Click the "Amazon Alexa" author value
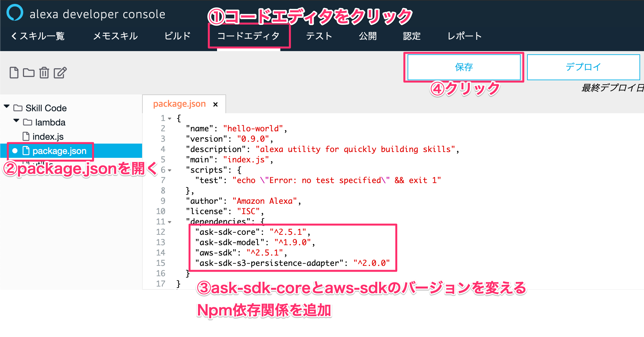The image size is (644, 337). point(265,201)
